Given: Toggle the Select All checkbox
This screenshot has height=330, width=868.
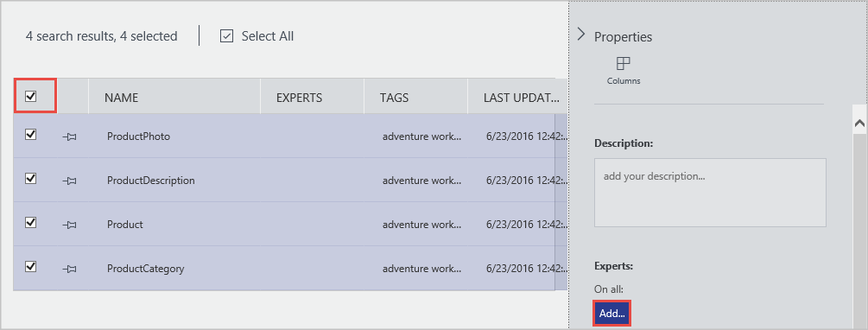Looking at the screenshot, I should pos(226,36).
